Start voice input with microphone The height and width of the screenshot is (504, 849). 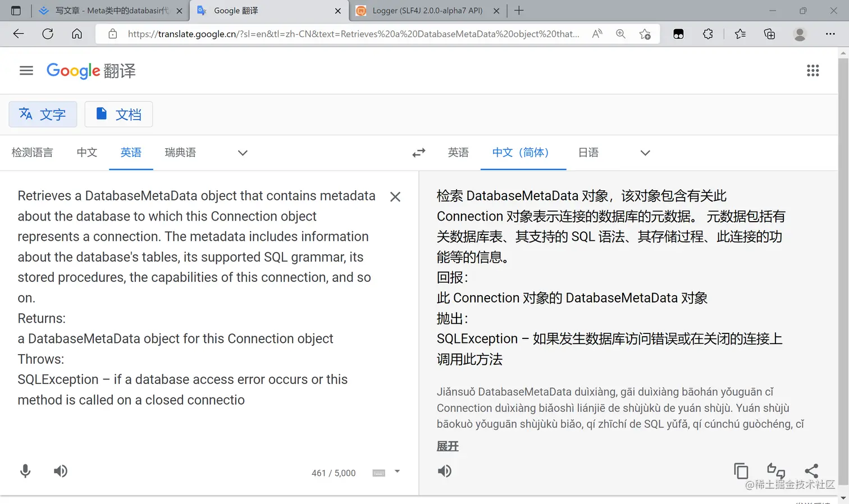click(x=25, y=471)
